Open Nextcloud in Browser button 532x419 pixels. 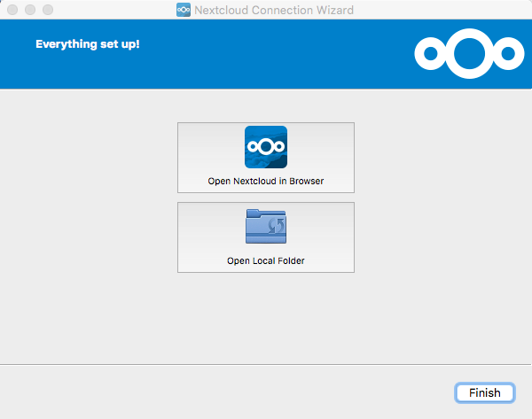pos(266,158)
